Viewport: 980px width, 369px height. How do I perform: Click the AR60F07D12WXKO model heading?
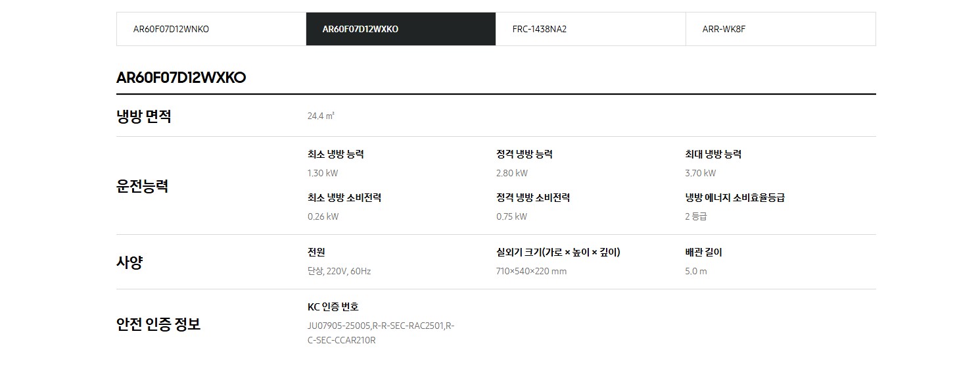(x=181, y=78)
